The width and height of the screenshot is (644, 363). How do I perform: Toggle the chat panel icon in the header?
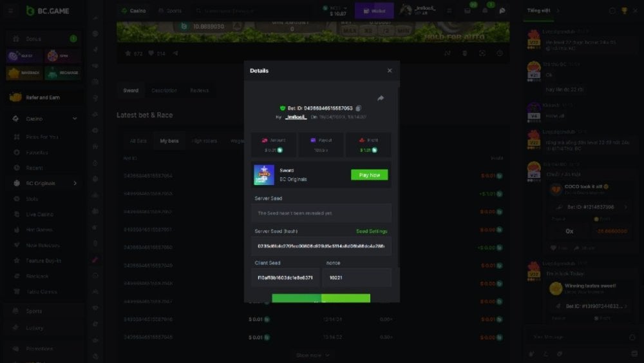[502, 11]
